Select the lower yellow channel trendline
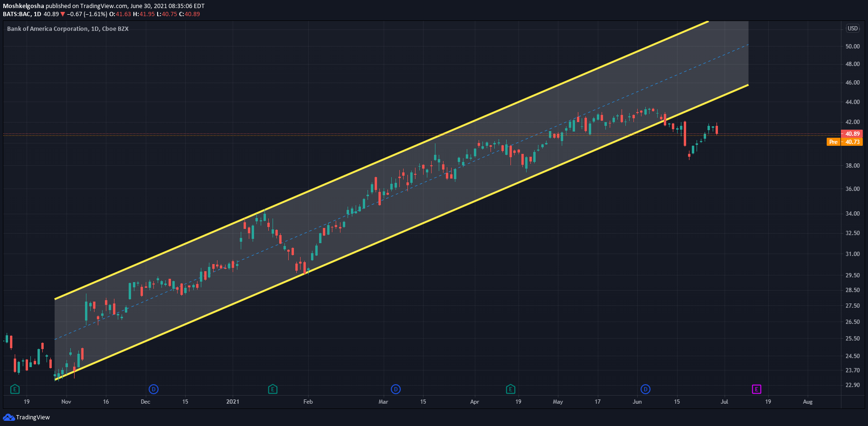868x426 pixels. coord(401,232)
